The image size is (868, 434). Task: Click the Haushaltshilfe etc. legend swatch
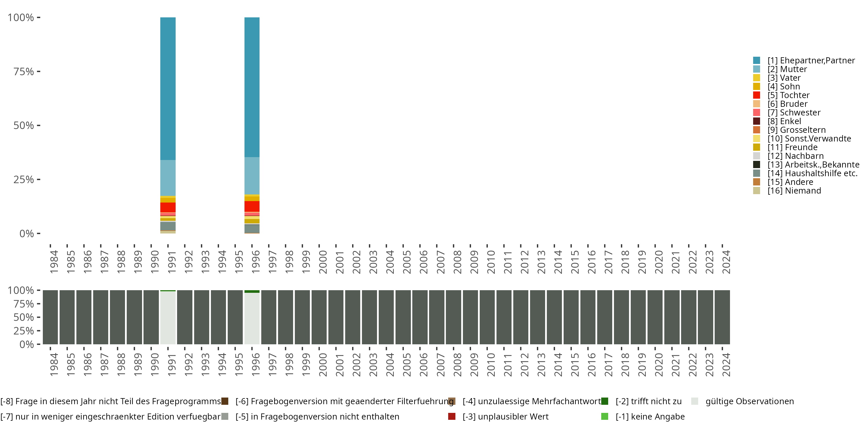[x=757, y=173]
